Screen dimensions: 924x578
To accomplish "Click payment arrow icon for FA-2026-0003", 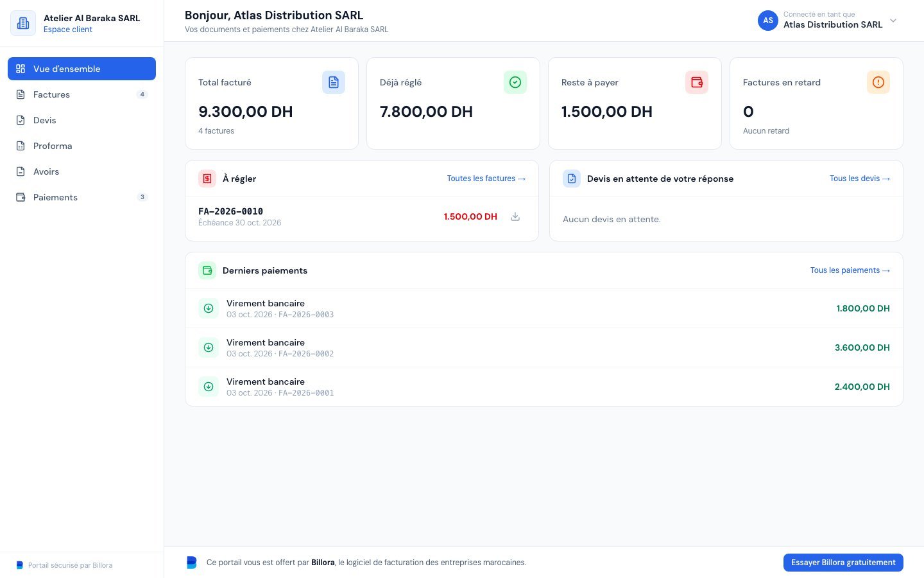I will point(209,308).
